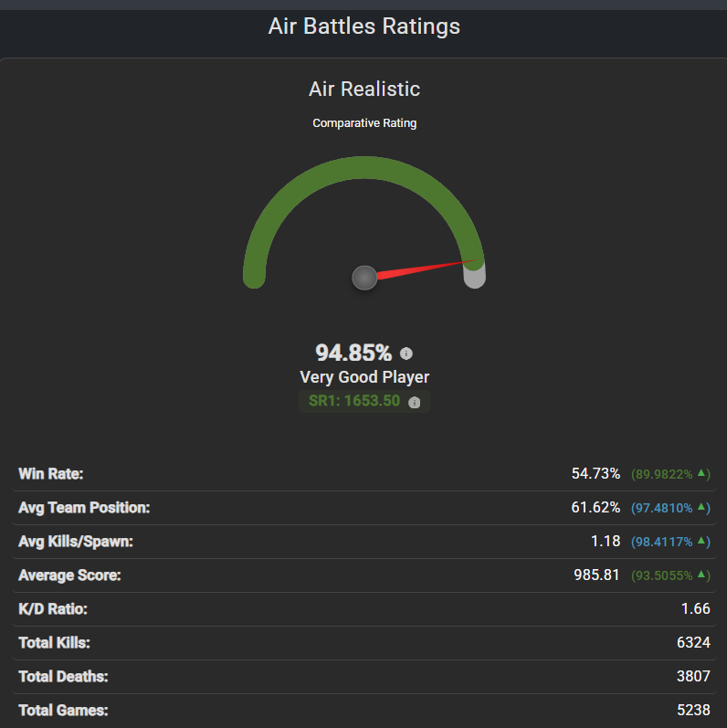Click the K/D Ratio label
This screenshot has width=727, height=728.
53,609
